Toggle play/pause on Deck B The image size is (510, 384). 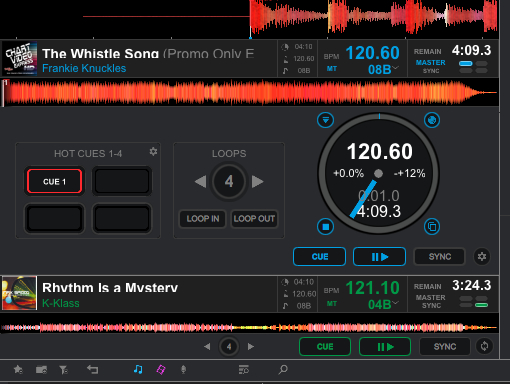[x=385, y=347]
